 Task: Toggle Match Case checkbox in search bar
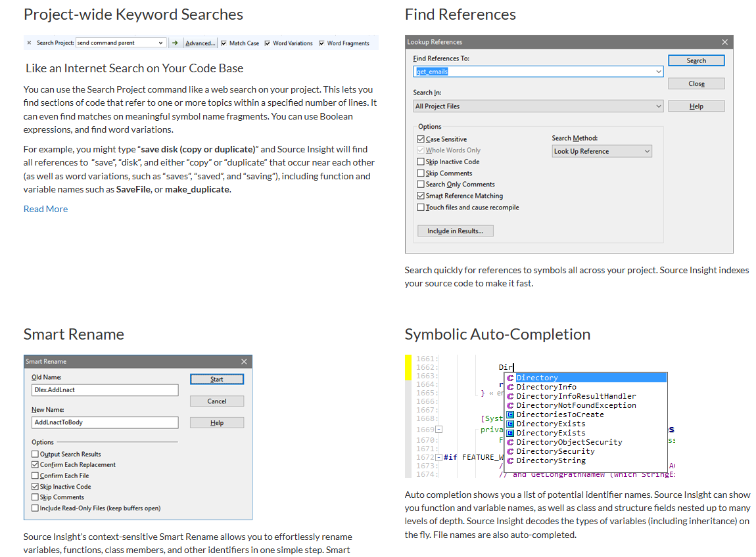coord(224,43)
